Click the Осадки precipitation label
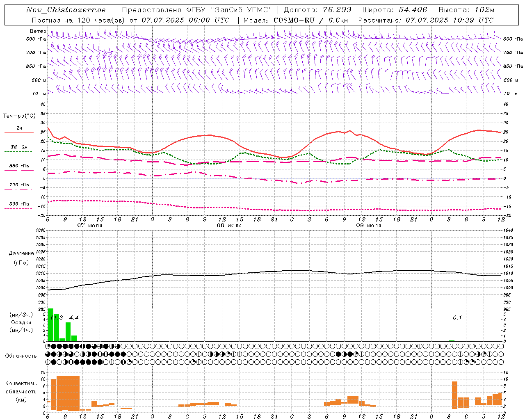 (x=21, y=322)
